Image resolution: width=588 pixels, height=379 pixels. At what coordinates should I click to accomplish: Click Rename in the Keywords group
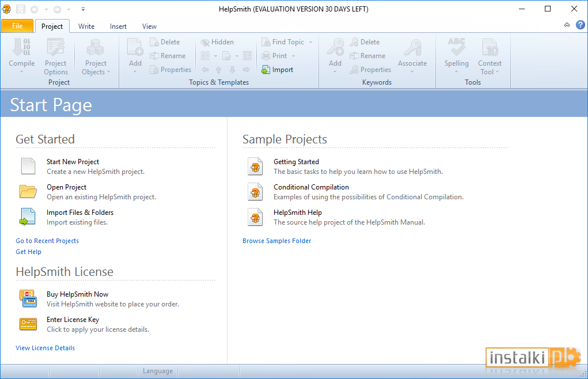(367, 56)
